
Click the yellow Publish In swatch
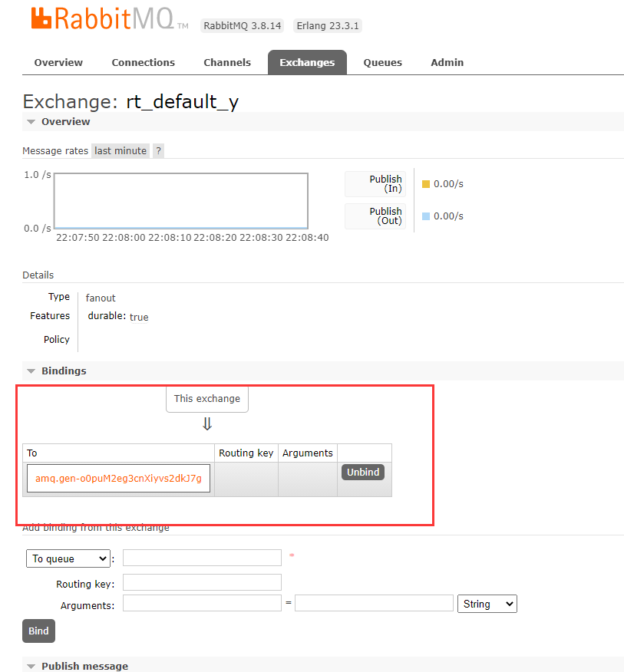point(426,184)
